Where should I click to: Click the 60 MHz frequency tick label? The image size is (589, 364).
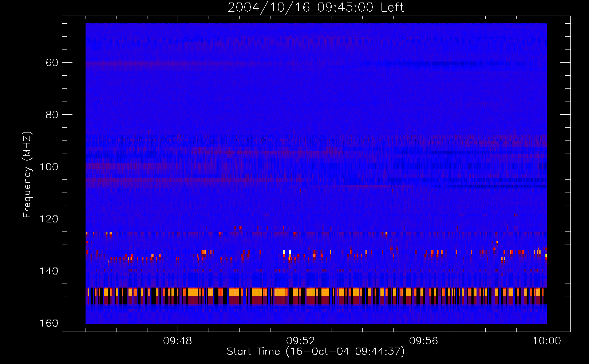pyautogui.click(x=52, y=63)
